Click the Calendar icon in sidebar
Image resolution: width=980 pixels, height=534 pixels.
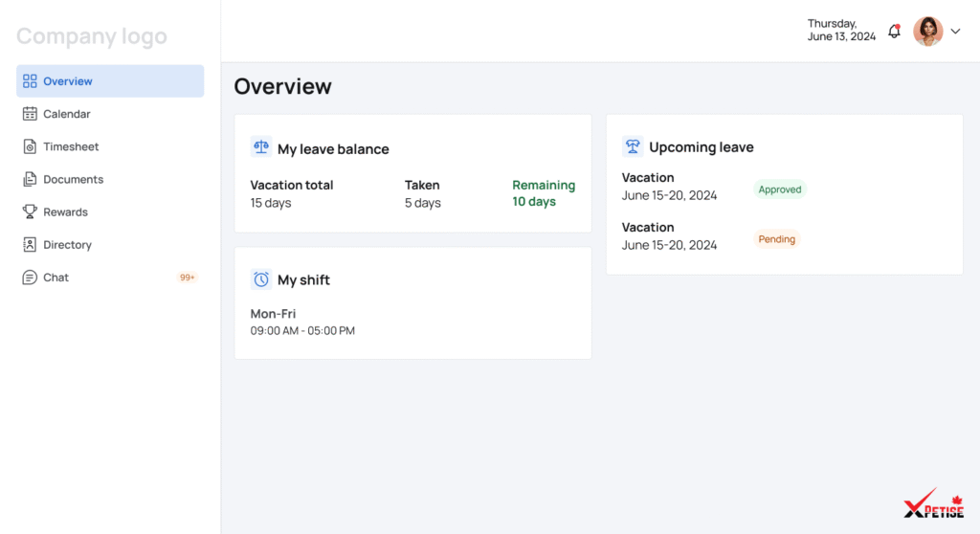[30, 114]
